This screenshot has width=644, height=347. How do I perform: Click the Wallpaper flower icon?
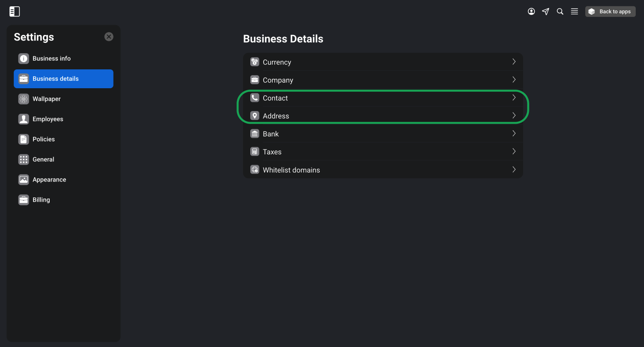24,99
